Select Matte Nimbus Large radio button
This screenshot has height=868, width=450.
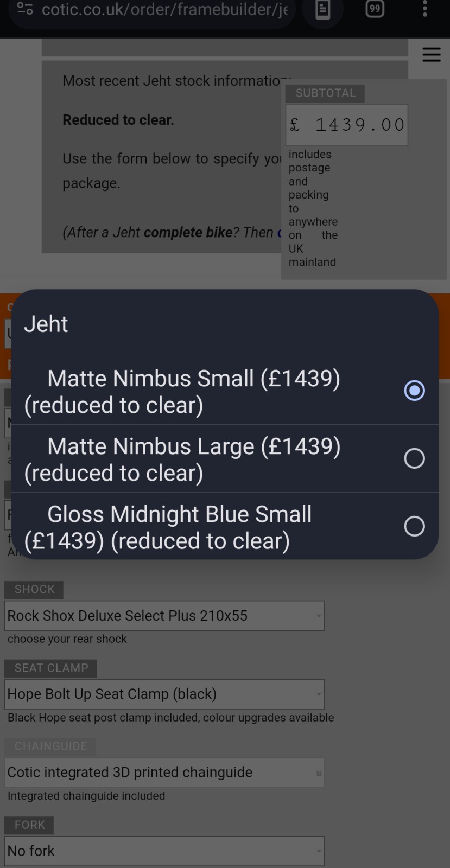pos(414,458)
